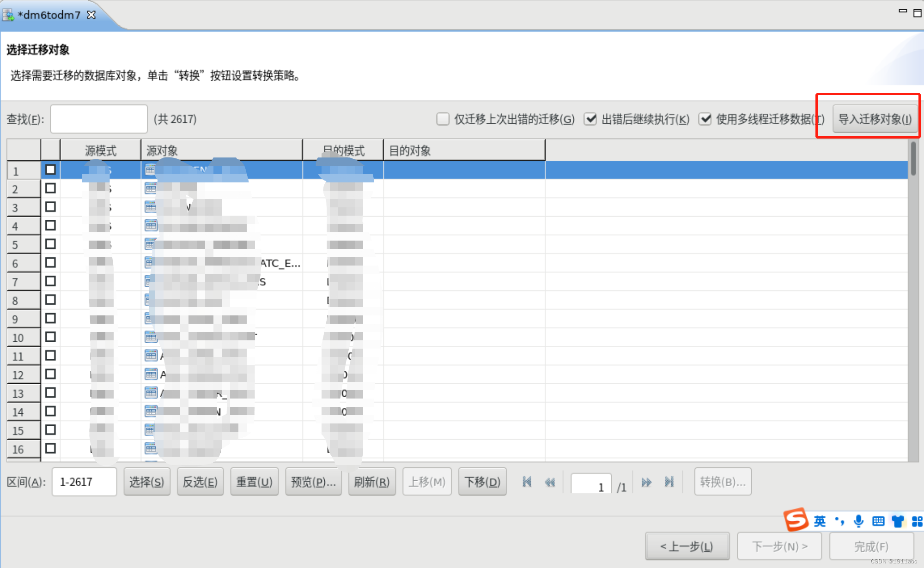Jump to last page icon
The image size is (924, 568).
click(x=669, y=482)
